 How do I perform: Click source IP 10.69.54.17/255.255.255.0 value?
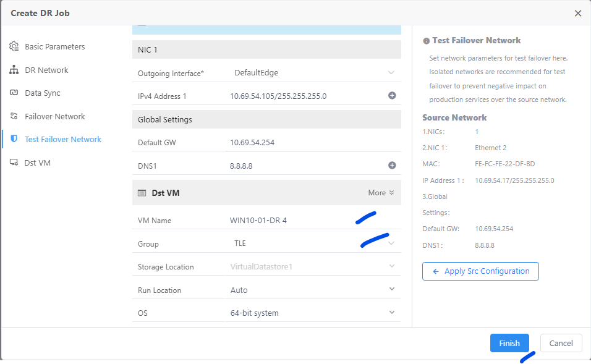[514, 180]
